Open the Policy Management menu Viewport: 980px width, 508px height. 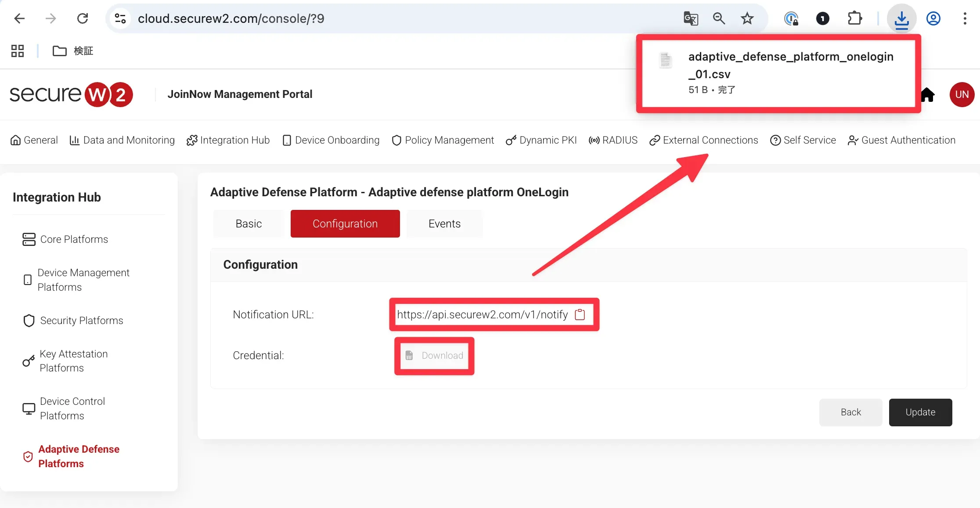click(x=443, y=140)
